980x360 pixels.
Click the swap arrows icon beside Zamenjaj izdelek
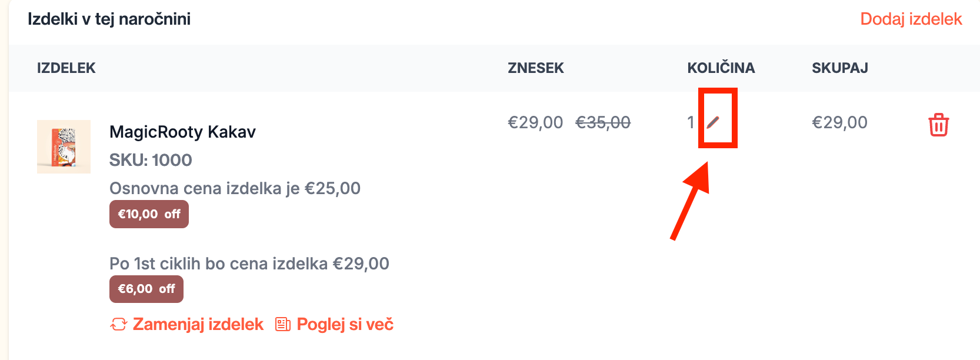pyautogui.click(x=118, y=324)
